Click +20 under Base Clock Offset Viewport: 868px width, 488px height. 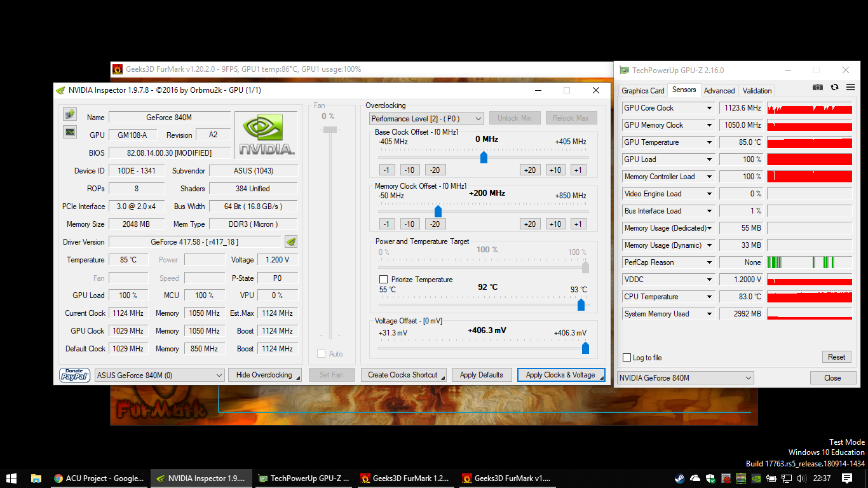[530, 170]
